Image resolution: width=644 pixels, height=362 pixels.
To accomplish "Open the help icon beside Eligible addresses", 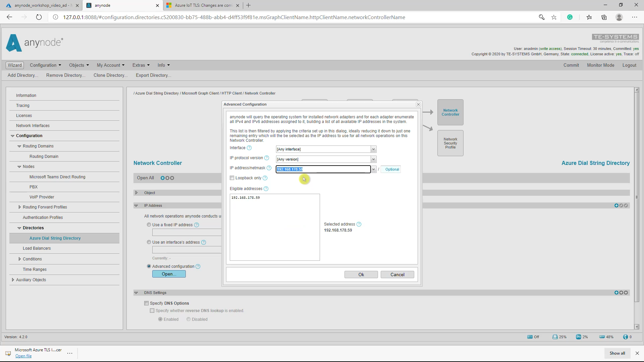I will (x=266, y=189).
